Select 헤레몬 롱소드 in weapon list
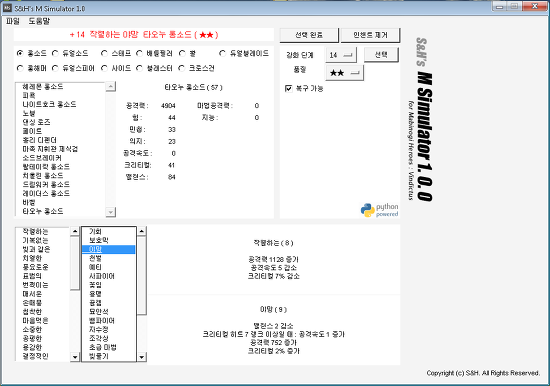This screenshot has height=386, width=550. point(43,86)
